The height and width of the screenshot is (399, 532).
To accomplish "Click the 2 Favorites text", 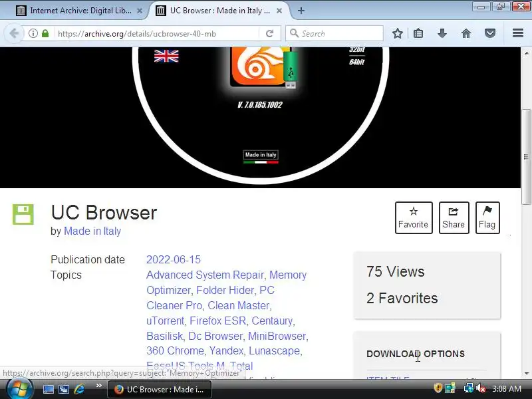I will 402,298.
